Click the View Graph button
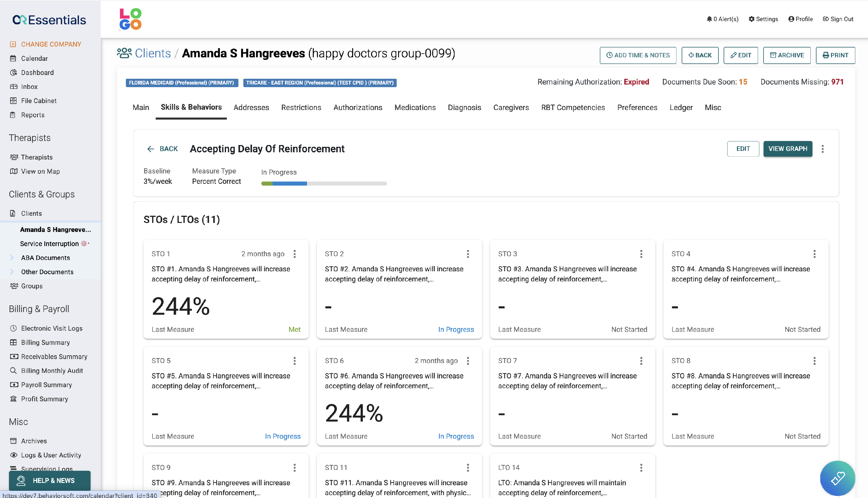Screen dimensions: 868x498 click(x=788, y=149)
